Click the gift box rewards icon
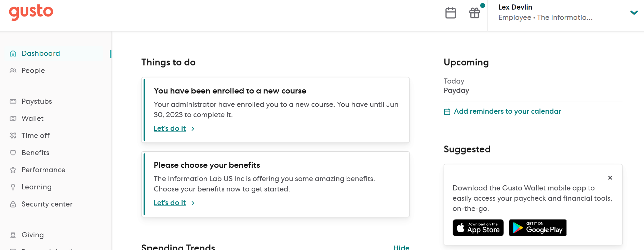The height and width of the screenshot is (250, 644). 474,13
